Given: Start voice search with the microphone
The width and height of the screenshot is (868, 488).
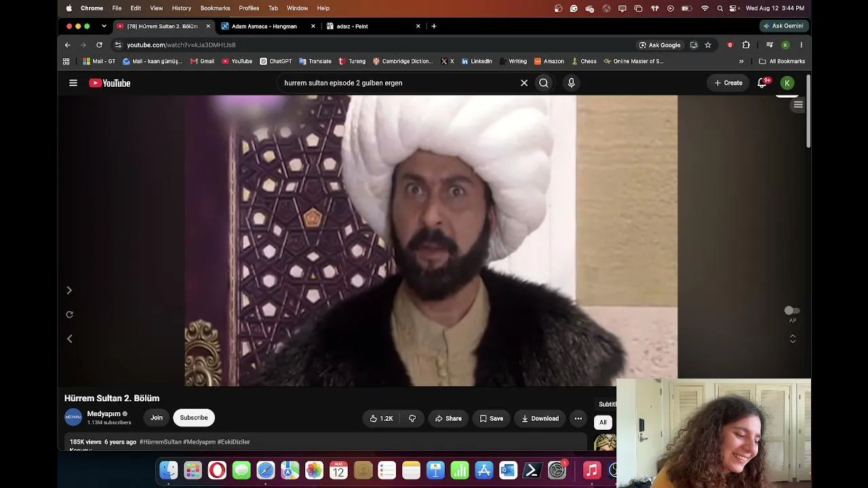Looking at the screenshot, I should (572, 83).
